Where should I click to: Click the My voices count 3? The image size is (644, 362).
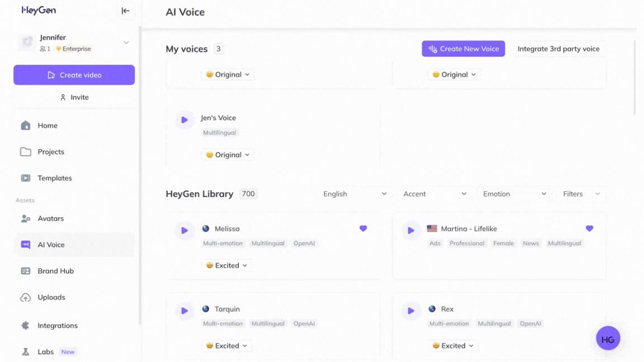pos(219,49)
